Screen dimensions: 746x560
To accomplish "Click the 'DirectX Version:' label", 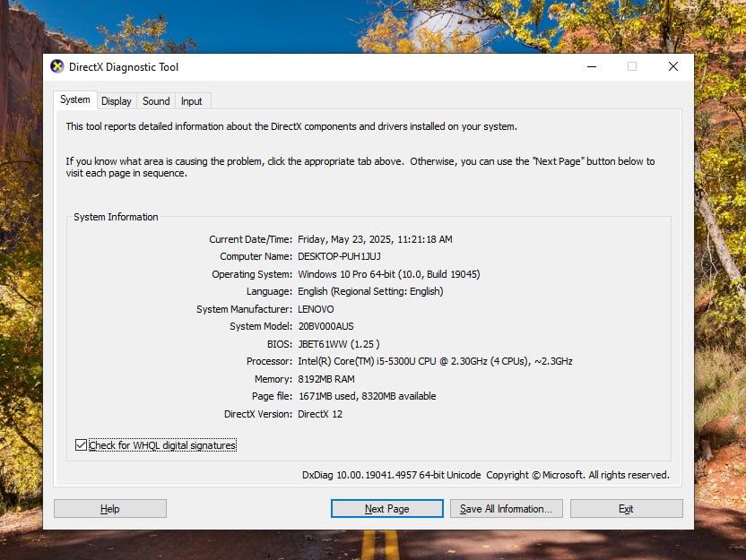I will click(x=258, y=414).
